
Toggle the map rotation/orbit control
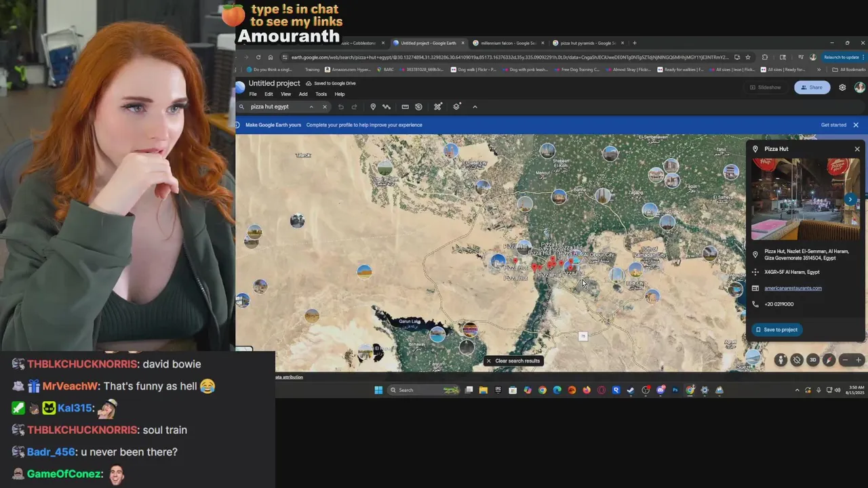coord(797,360)
